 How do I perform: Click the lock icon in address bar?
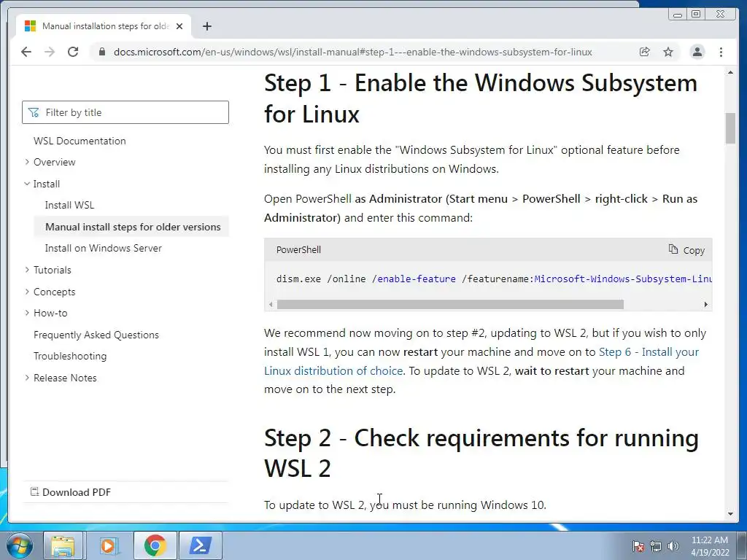coord(101,52)
